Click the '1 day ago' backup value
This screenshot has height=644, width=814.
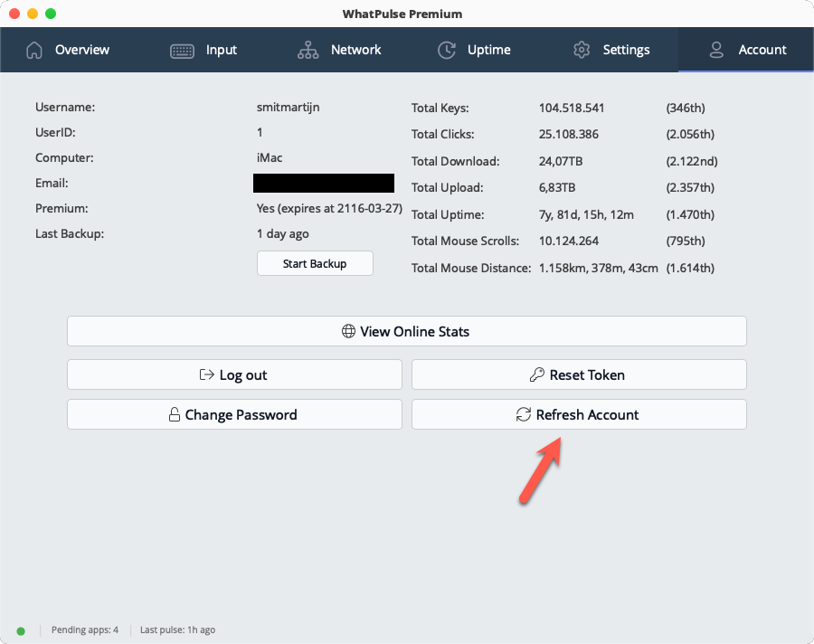pyautogui.click(x=282, y=233)
